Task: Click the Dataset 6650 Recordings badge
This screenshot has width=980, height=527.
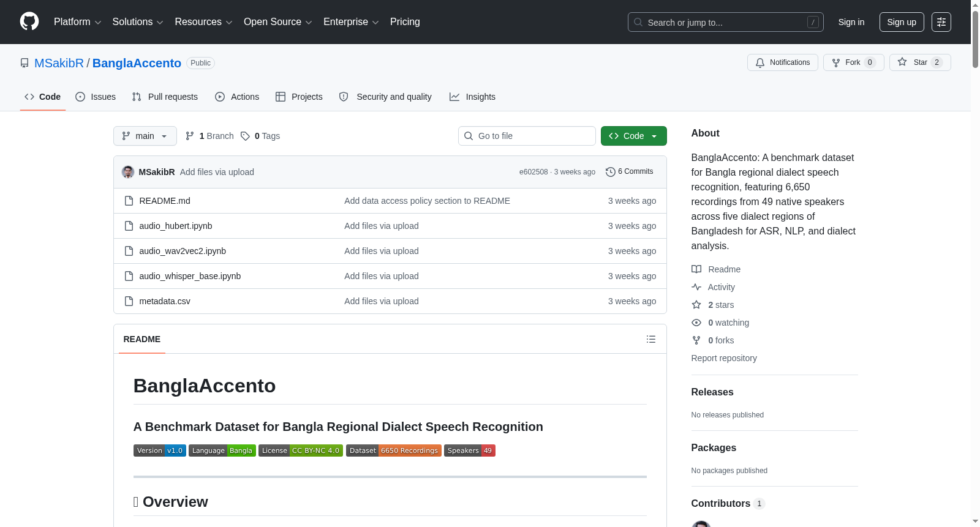Action: tap(394, 450)
